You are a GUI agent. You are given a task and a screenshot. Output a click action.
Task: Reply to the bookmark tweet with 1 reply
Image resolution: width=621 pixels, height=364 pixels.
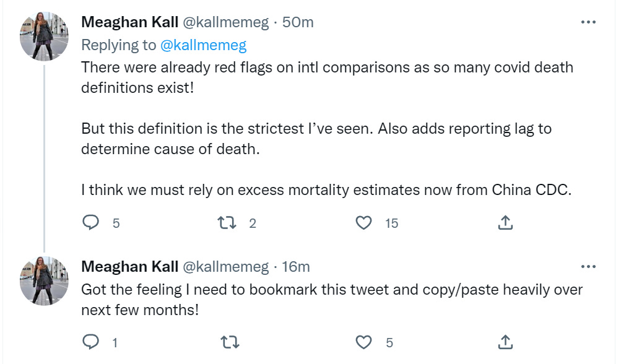90,342
